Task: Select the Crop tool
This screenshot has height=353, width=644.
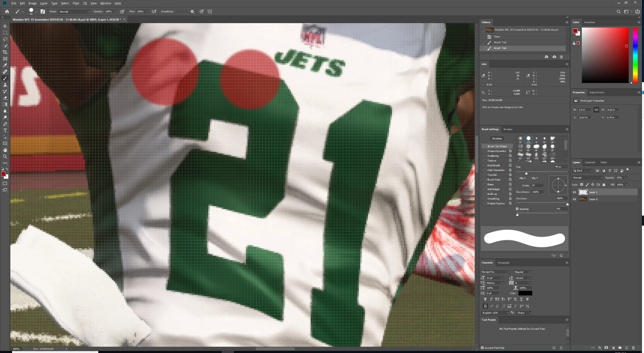Action: click(5, 52)
